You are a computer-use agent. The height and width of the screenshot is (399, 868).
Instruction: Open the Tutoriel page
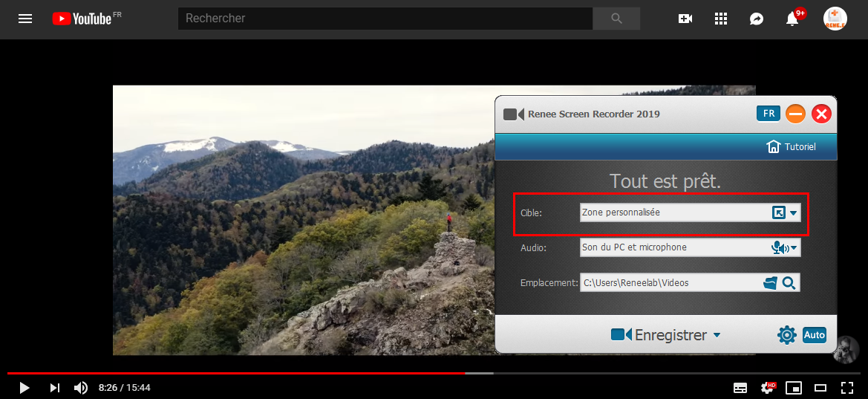(792, 146)
